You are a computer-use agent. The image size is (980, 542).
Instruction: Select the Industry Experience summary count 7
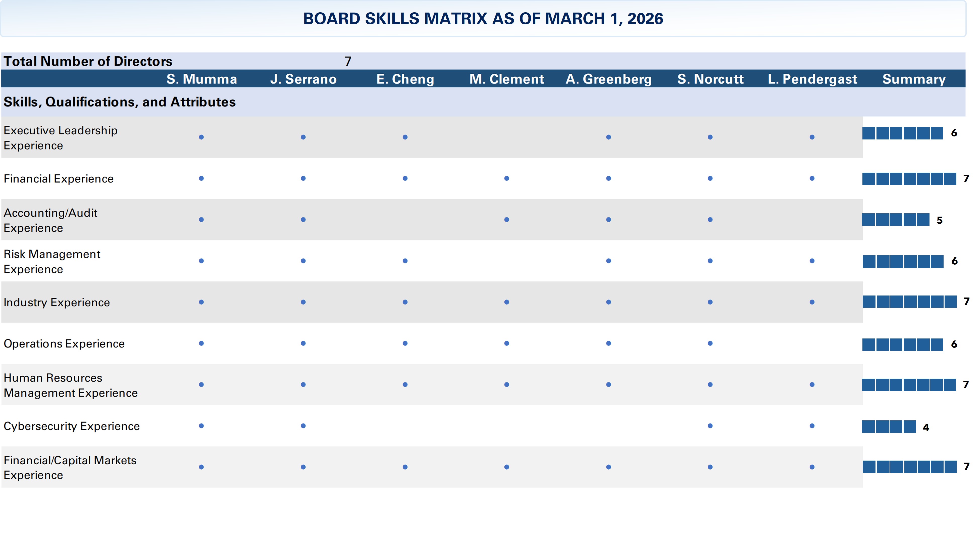point(967,302)
